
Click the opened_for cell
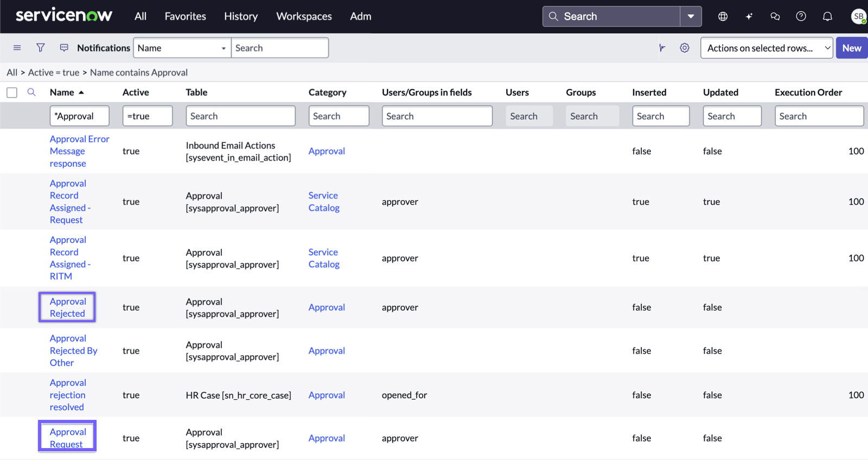[404, 395]
